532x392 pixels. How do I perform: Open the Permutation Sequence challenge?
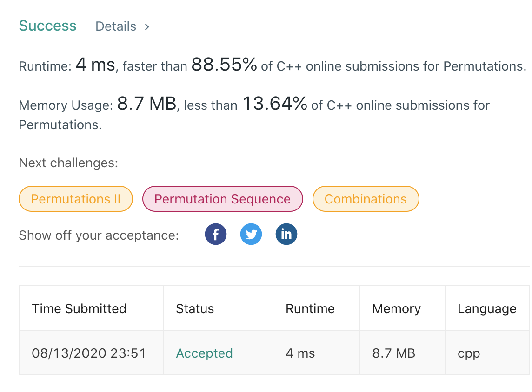click(222, 199)
